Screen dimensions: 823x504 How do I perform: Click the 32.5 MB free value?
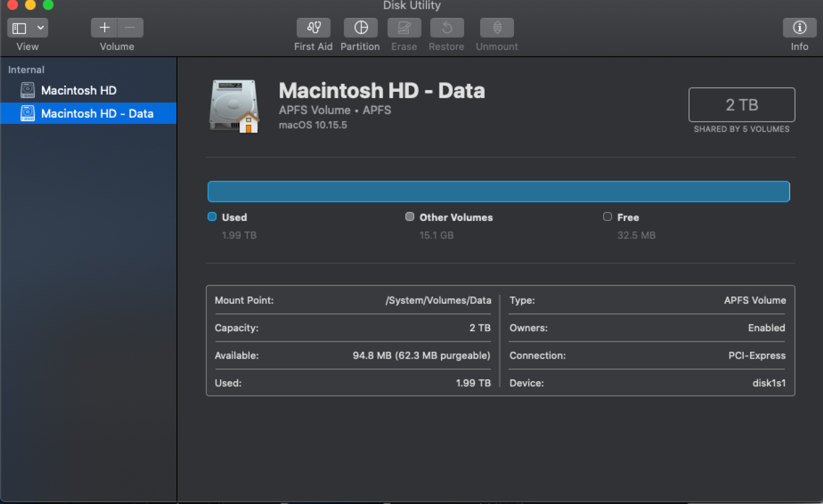tap(636, 235)
